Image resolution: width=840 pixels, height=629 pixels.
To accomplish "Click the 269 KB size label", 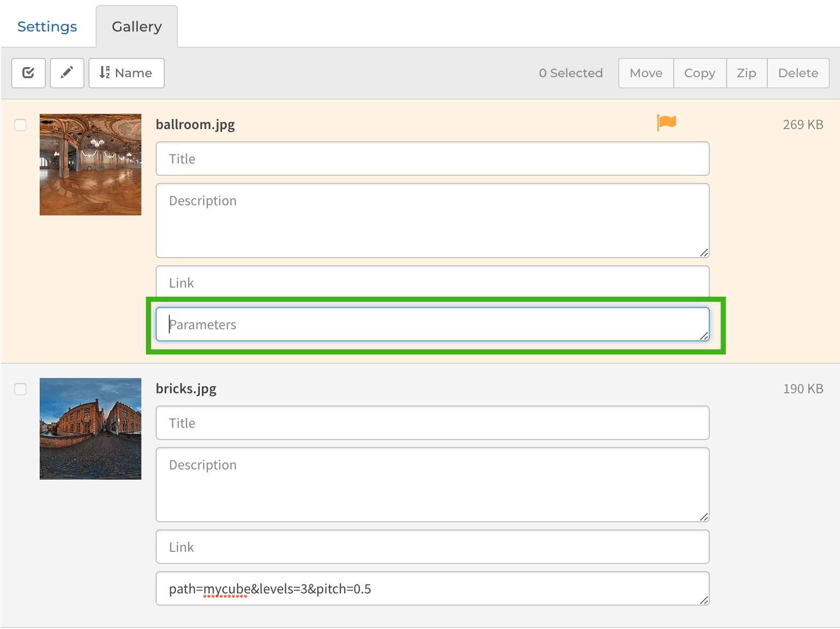I will [x=803, y=125].
